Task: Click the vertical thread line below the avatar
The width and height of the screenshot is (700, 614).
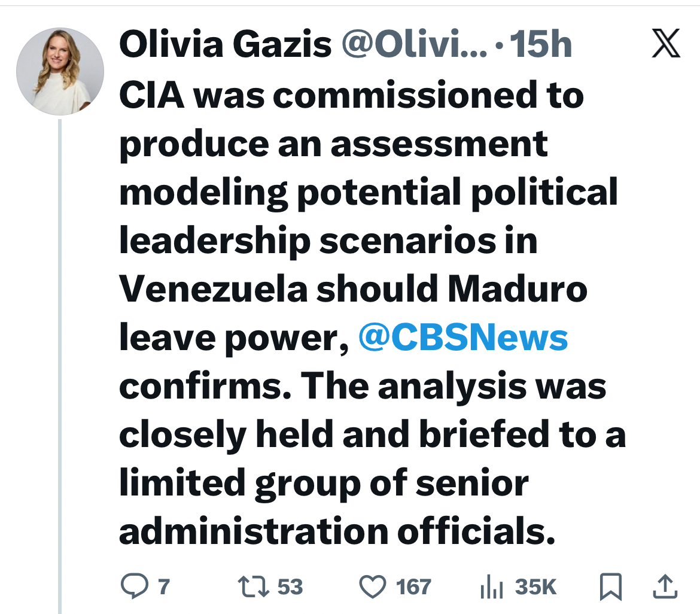Action: [x=60, y=359]
